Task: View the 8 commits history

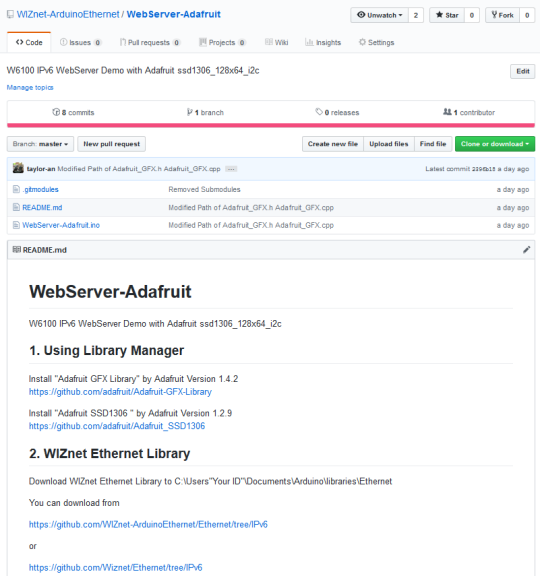Action: [73, 112]
